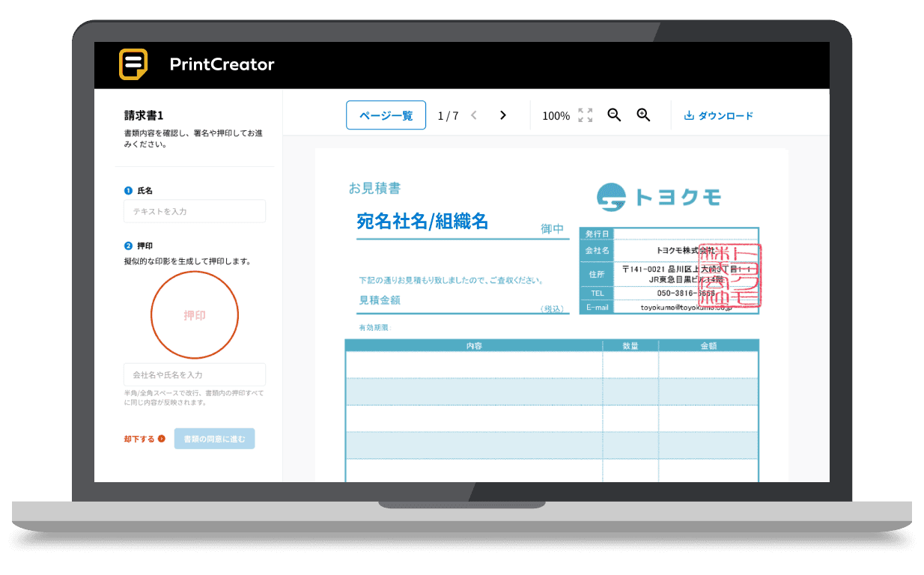The height and width of the screenshot is (575, 924).
Task: Open the ページ一覧 page list
Action: (386, 115)
